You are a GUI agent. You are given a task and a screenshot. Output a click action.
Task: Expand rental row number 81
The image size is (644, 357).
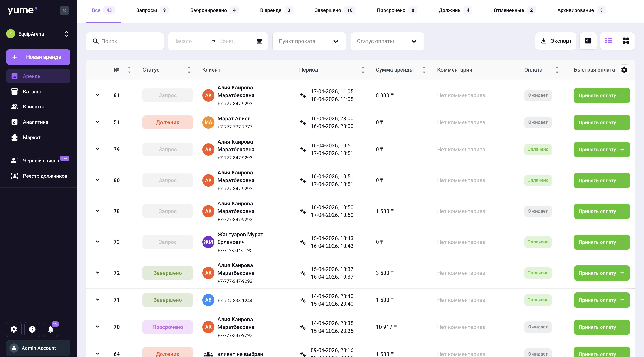(98, 95)
